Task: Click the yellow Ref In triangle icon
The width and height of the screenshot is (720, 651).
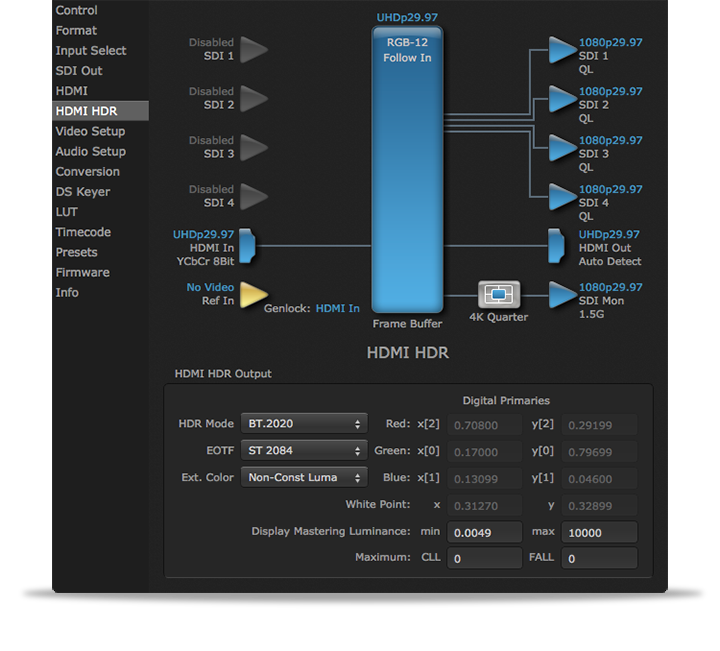Action: pos(254,294)
